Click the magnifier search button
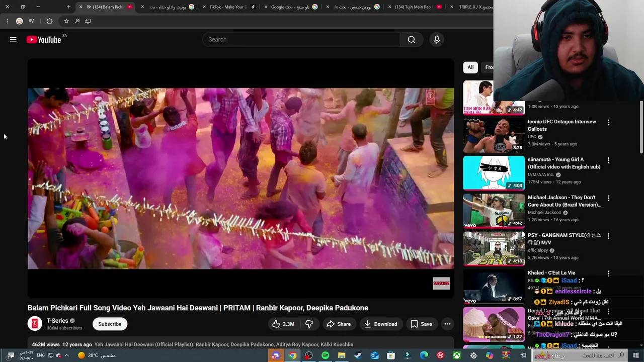Image resolution: width=644 pixels, height=362 pixels. 412,40
